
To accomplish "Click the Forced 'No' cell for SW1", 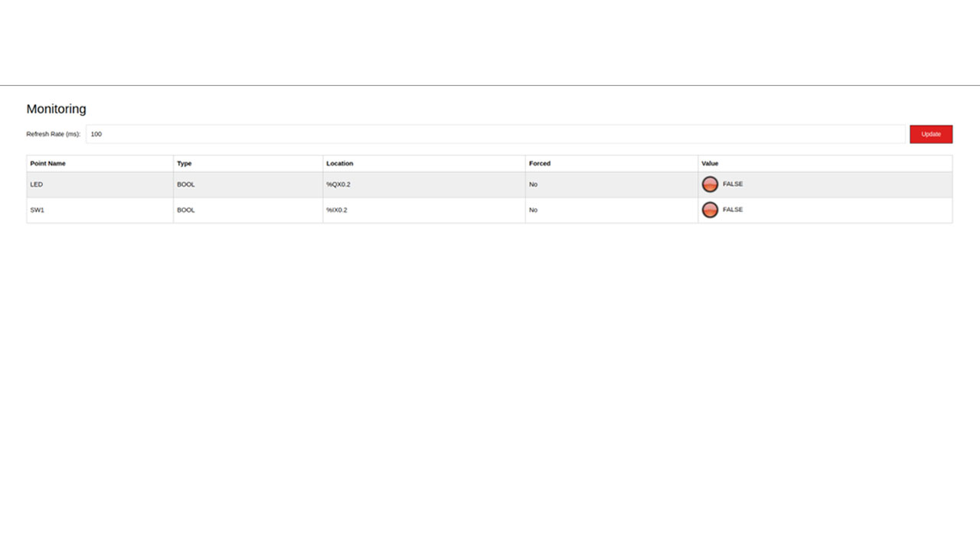I will click(x=533, y=210).
